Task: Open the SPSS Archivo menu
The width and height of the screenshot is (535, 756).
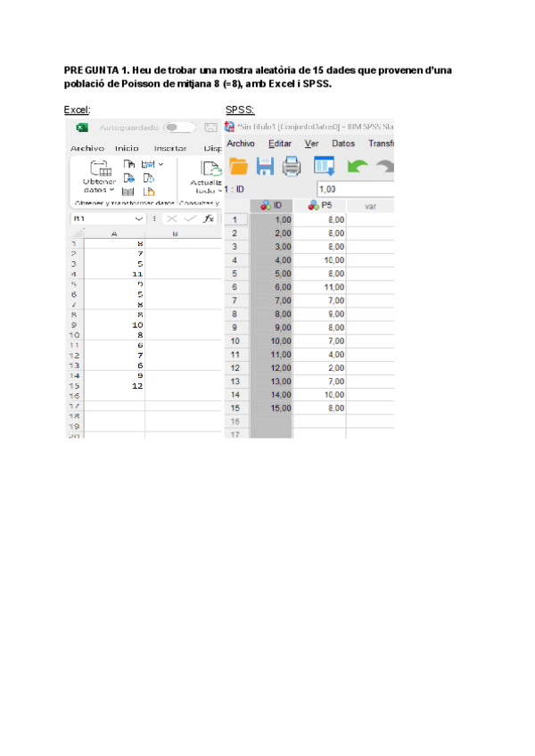Action: pos(241,144)
